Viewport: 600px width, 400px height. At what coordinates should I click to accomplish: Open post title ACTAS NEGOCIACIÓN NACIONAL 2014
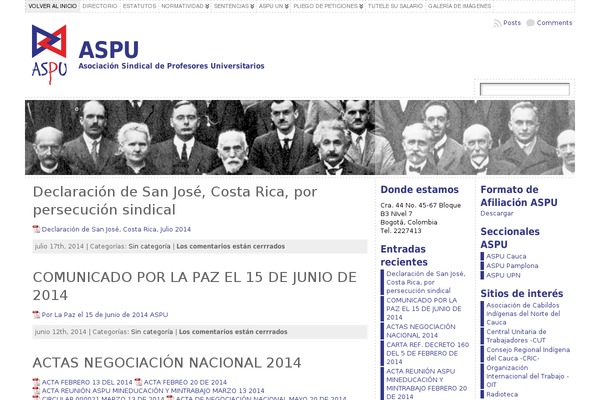tap(167, 363)
